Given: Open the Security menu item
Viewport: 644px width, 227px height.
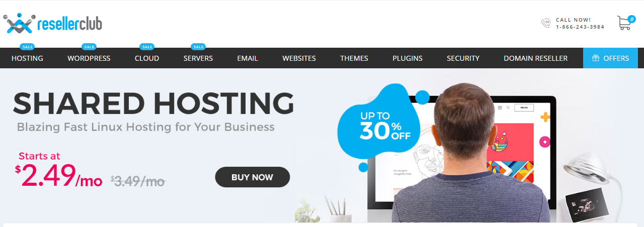Looking at the screenshot, I should [463, 58].
